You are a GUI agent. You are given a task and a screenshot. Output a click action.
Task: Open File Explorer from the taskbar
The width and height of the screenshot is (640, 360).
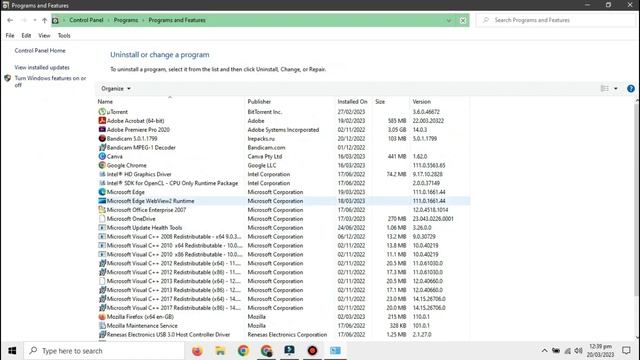coord(220,351)
